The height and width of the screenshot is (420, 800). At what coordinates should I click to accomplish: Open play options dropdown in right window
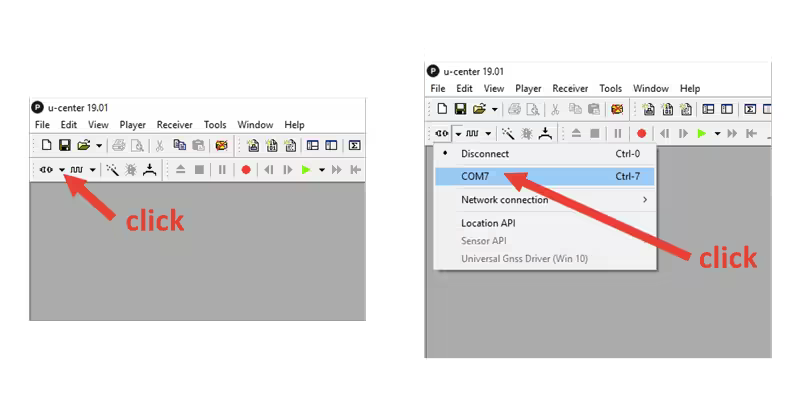tap(717, 134)
